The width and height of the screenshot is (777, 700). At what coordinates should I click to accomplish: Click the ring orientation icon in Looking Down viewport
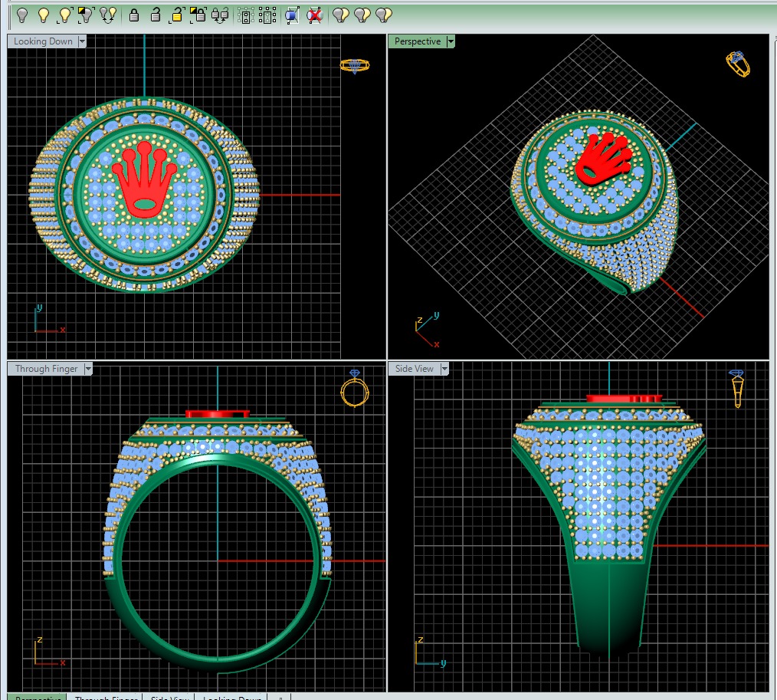[355, 66]
